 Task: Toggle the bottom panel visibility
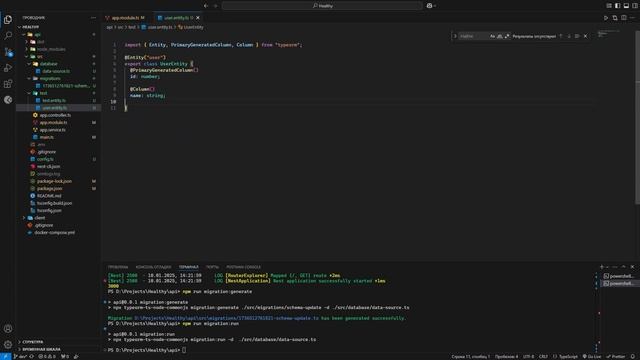[626, 6]
